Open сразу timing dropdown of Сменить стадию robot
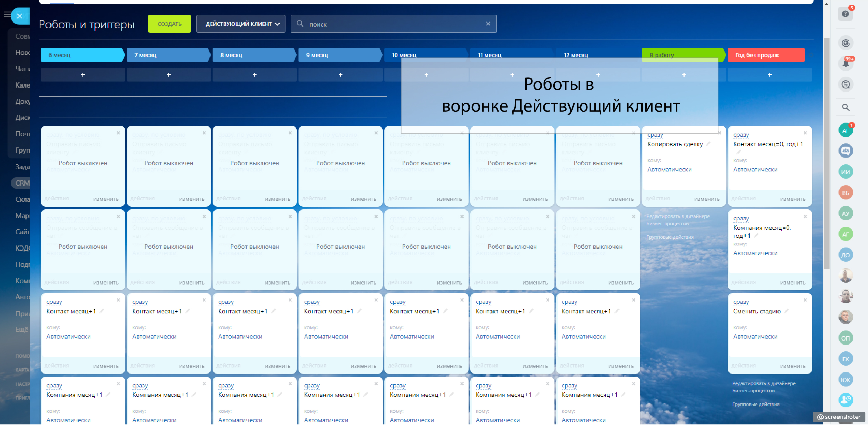The width and height of the screenshot is (868, 425). pos(741,302)
